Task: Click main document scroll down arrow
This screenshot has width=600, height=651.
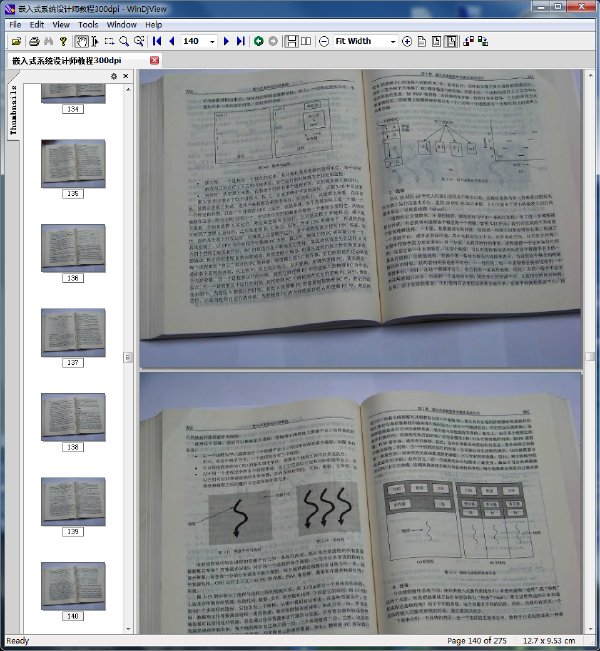Action: 590,629
